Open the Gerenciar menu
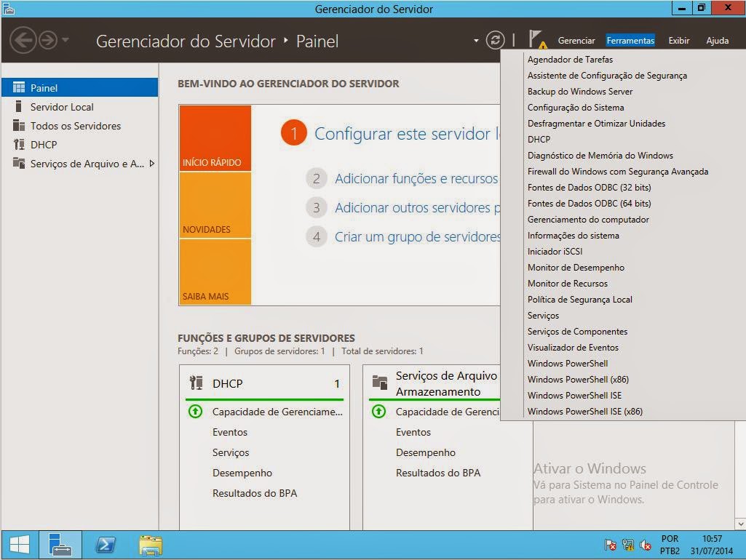746x560 pixels. pos(576,41)
